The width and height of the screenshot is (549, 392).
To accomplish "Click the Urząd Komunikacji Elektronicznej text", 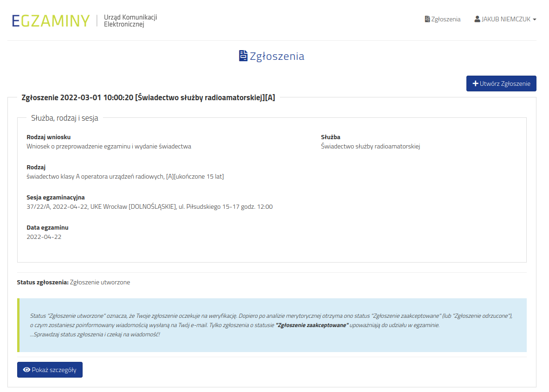I will tap(130, 21).
